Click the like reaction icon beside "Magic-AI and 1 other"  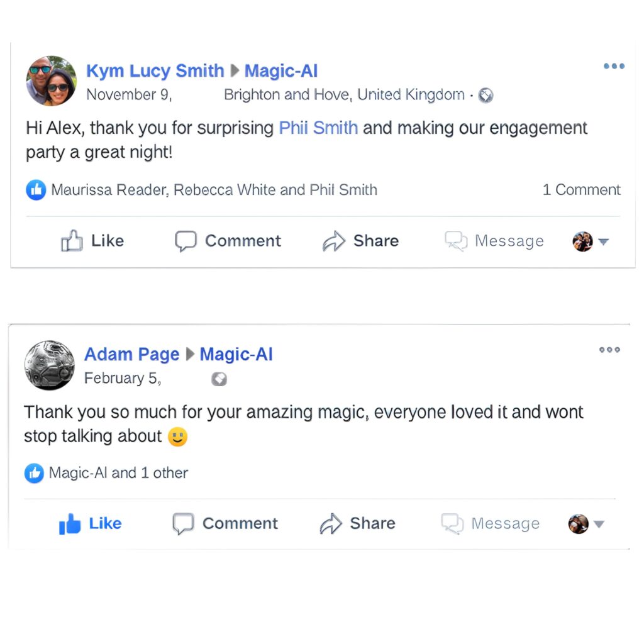click(x=34, y=474)
